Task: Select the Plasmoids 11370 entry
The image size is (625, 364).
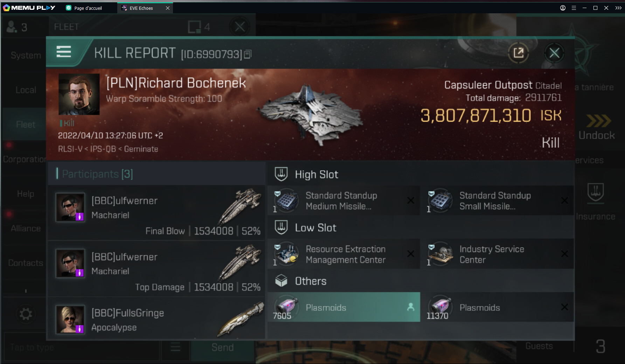Action: pos(497,307)
